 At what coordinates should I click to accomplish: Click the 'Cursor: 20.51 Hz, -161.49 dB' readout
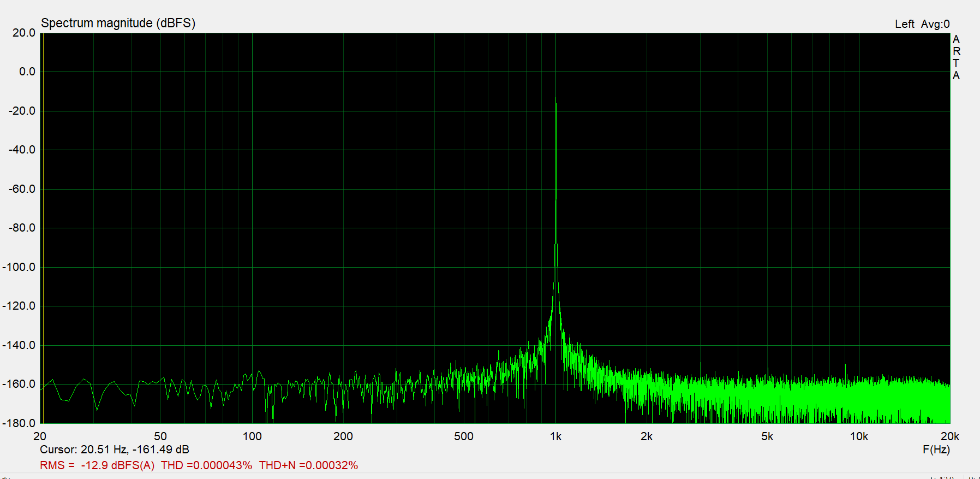coord(115,450)
